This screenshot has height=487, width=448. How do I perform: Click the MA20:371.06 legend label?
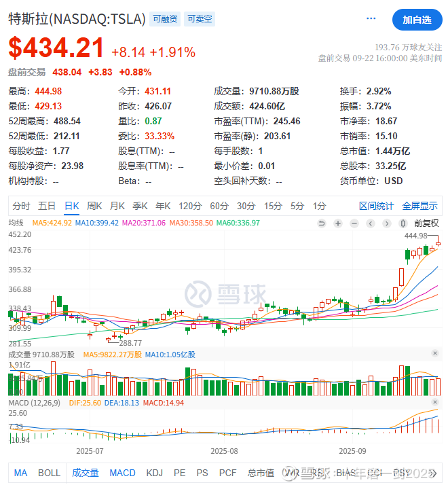click(x=144, y=223)
